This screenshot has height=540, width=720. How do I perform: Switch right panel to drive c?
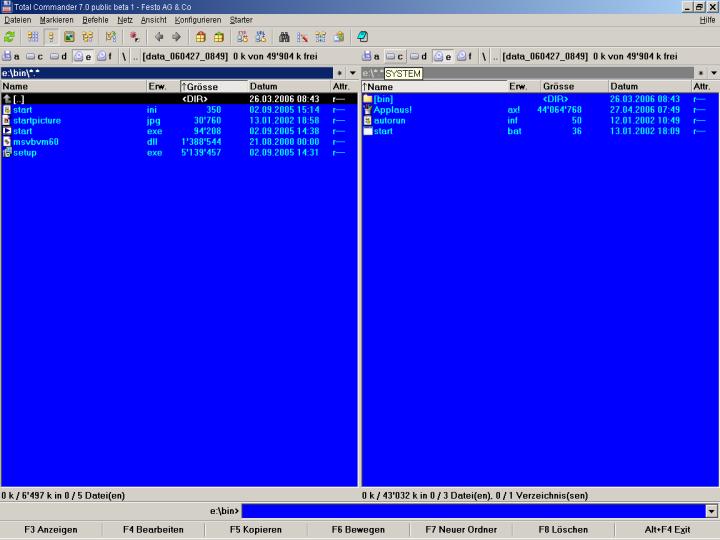pyautogui.click(x=394, y=56)
